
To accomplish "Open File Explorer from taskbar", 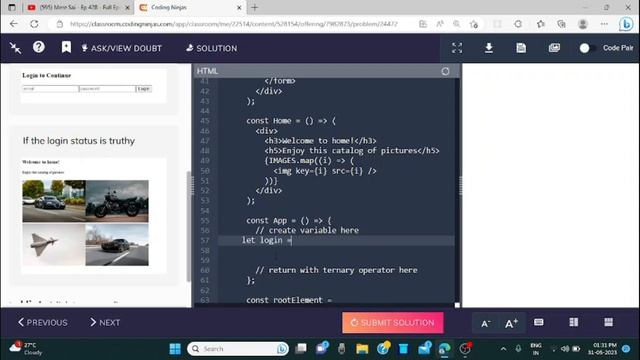I will (362, 349).
